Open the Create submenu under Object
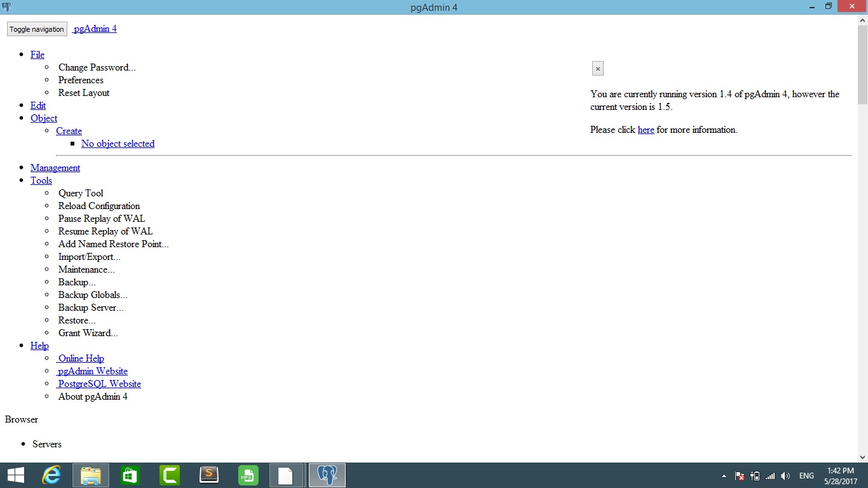 [69, 131]
